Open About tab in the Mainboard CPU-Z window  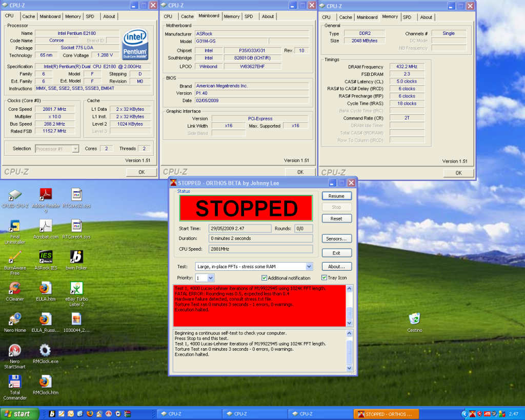pos(268,16)
